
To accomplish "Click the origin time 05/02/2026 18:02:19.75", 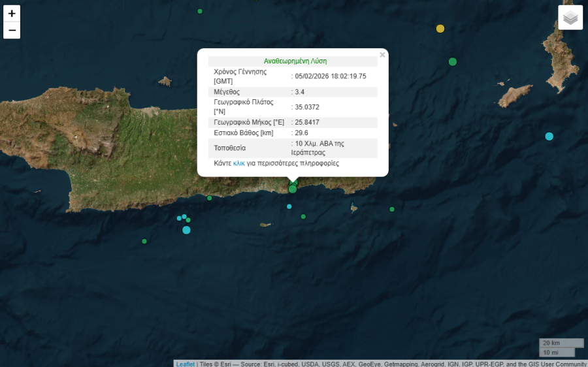I will (331, 76).
